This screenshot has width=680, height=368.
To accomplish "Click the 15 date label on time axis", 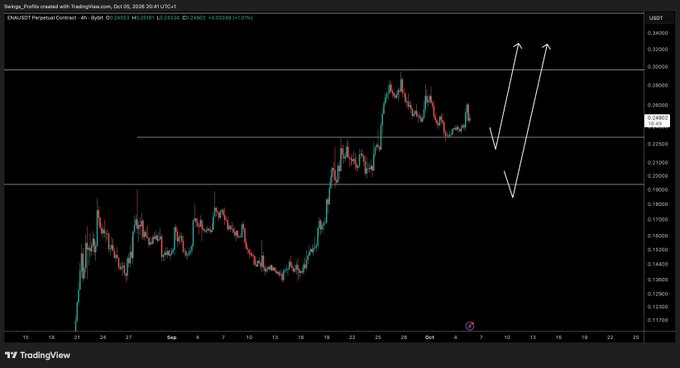I will [x=26, y=337].
